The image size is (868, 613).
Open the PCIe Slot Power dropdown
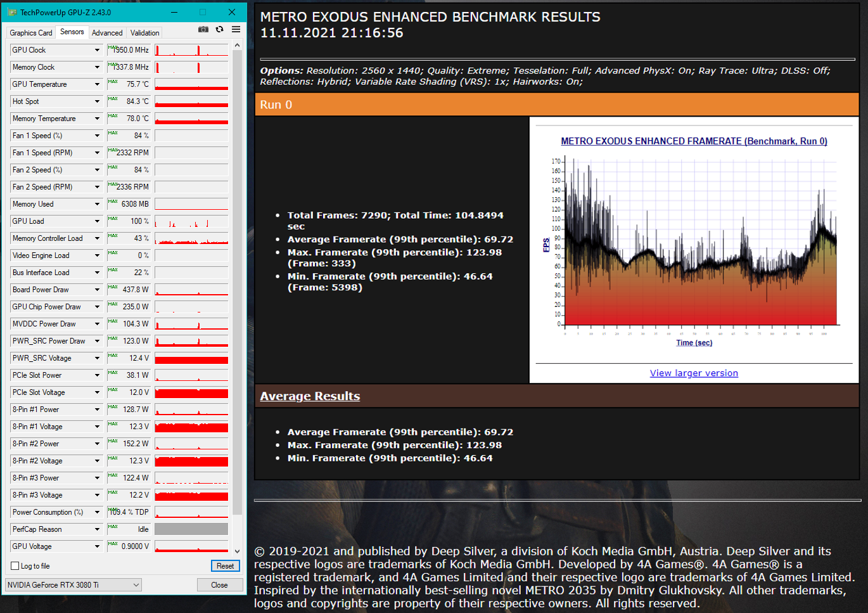[x=97, y=375]
